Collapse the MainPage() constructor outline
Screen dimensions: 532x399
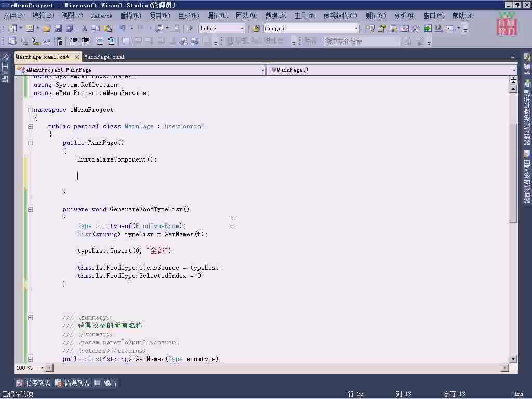click(30, 143)
